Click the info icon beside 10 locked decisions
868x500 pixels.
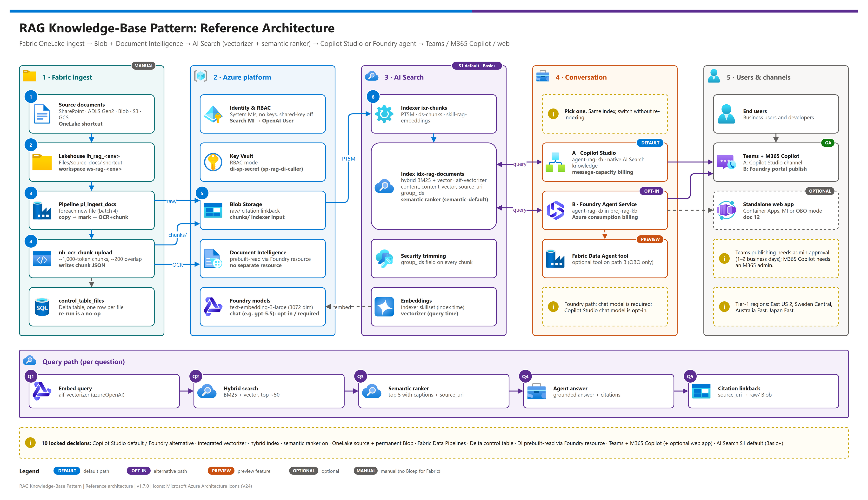[30, 443]
